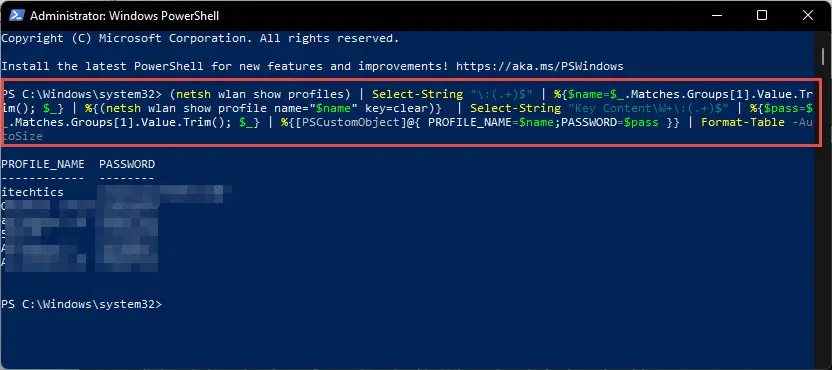Maximize the PowerShell window
This screenshot has height=370, width=832.
(x=761, y=15)
